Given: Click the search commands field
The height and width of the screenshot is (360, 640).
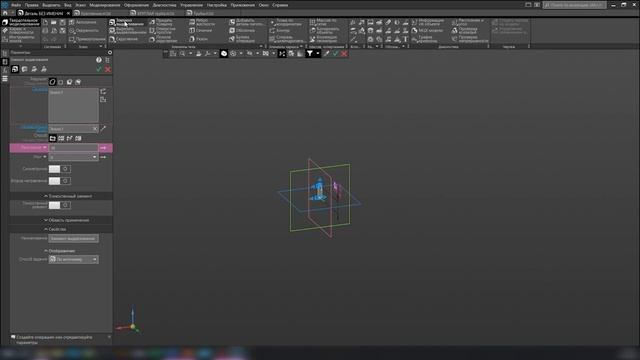Looking at the screenshot, I should tap(574, 5).
